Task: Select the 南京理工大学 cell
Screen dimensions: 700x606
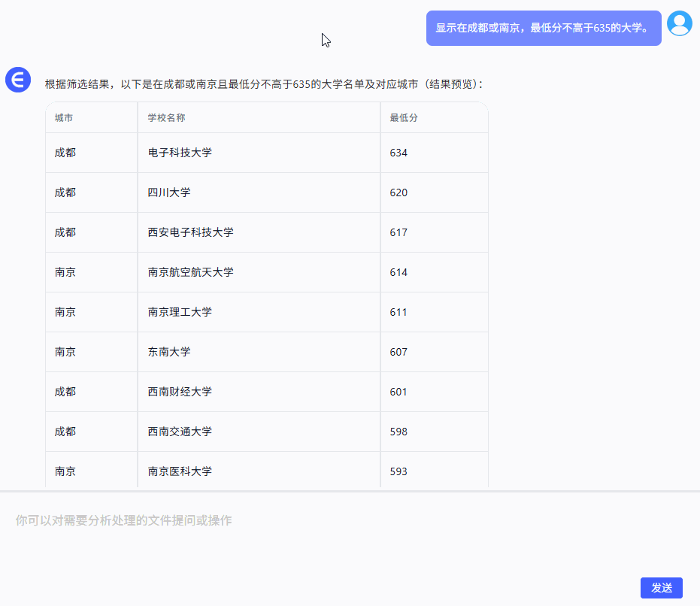Action: (x=259, y=312)
